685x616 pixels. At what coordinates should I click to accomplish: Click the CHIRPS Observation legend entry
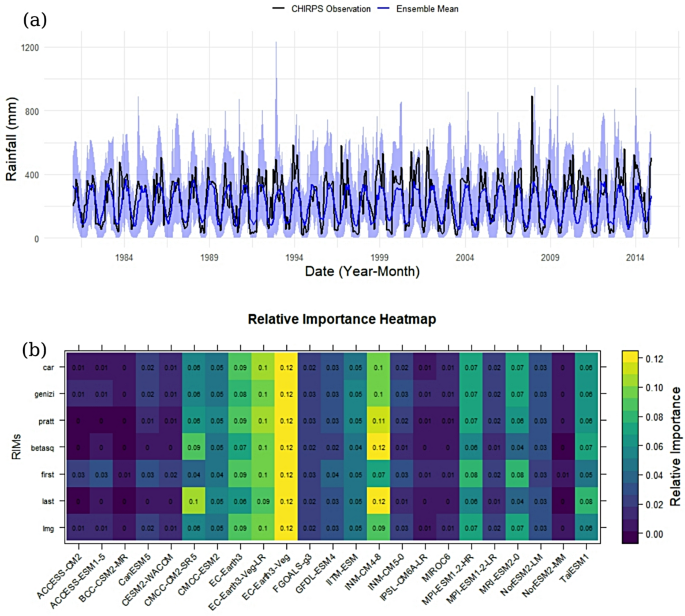321,9
